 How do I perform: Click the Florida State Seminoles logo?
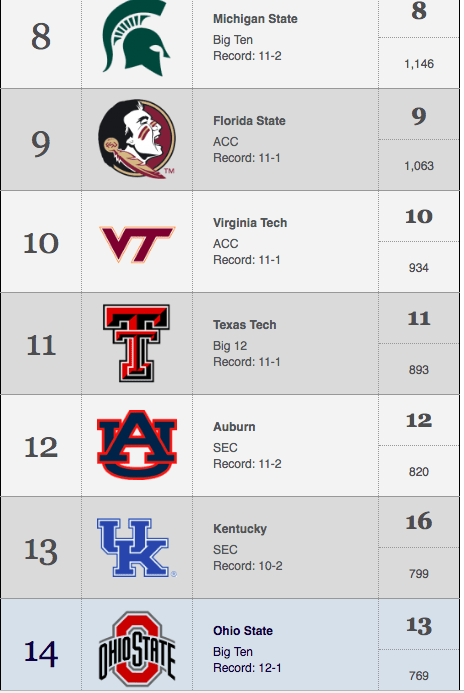tap(137, 139)
